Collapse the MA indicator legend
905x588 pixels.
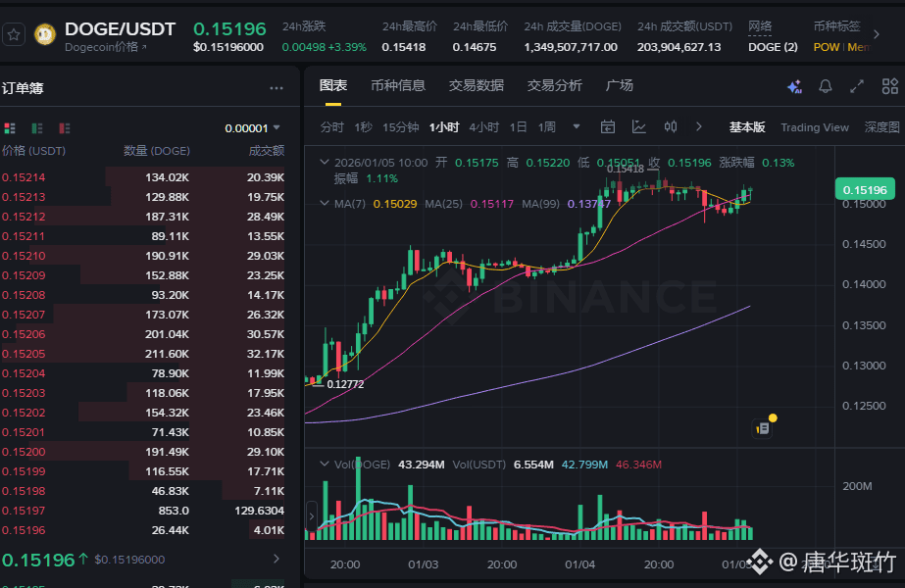[x=325, y=203]
